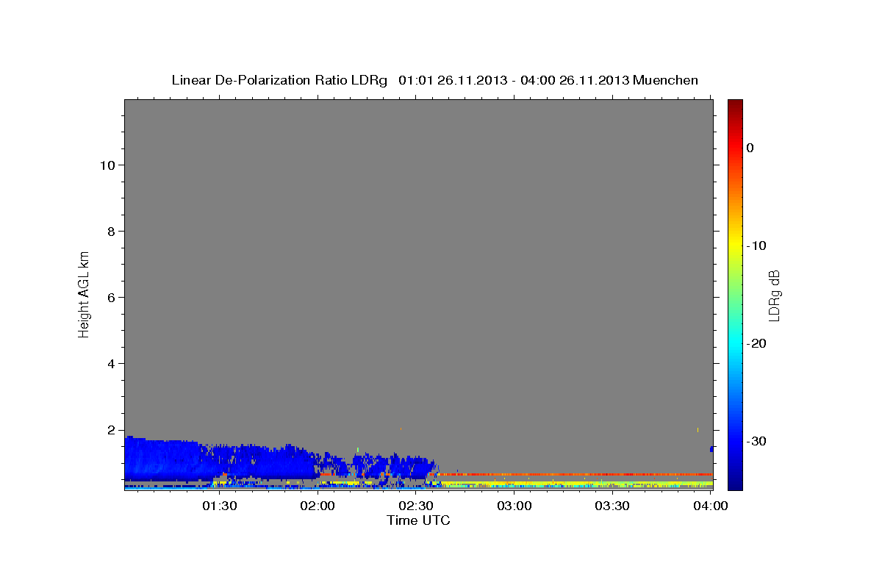Viewport: 882px width, 588px height.
Task: Click the green section of the colorbar
Action: 735,294
